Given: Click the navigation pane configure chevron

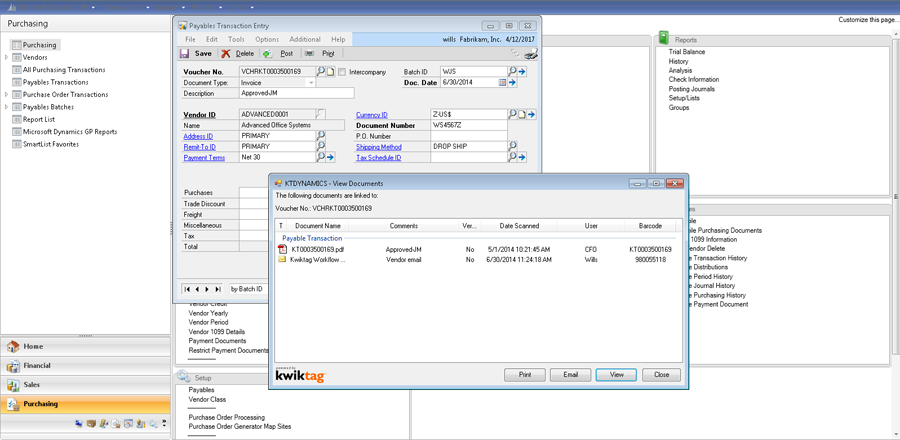Looking at the screenshot, I should point(164,423).
